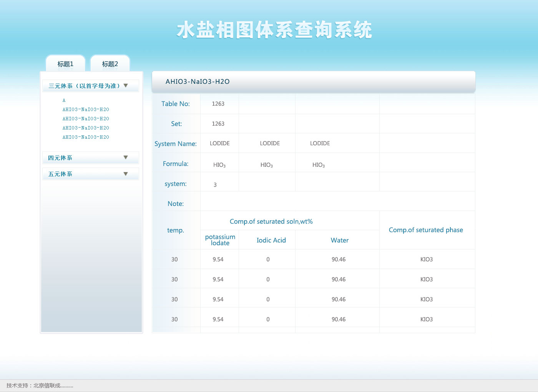Viewport: 538px width, 392px height.
Task: Expand the 四元体系 section arrow
Action: 126,158
